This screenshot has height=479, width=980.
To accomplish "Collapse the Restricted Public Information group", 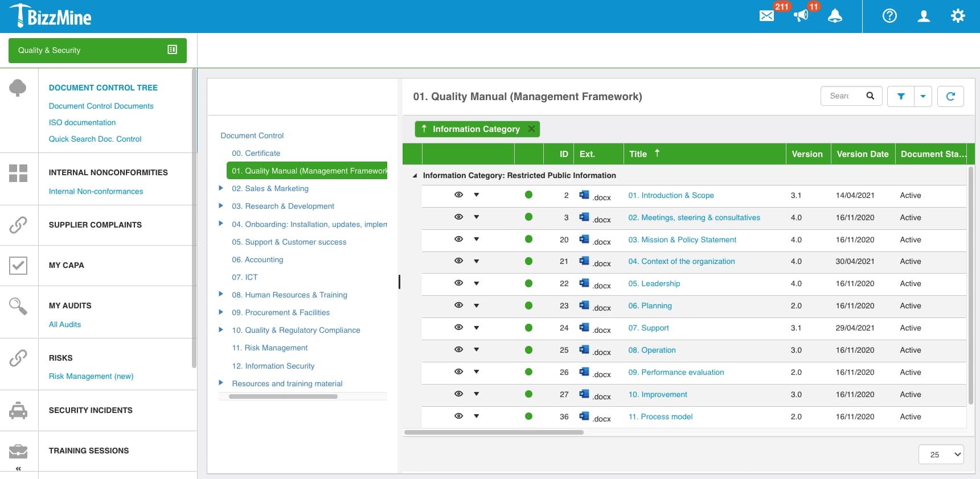I will [x=415, y=176].
